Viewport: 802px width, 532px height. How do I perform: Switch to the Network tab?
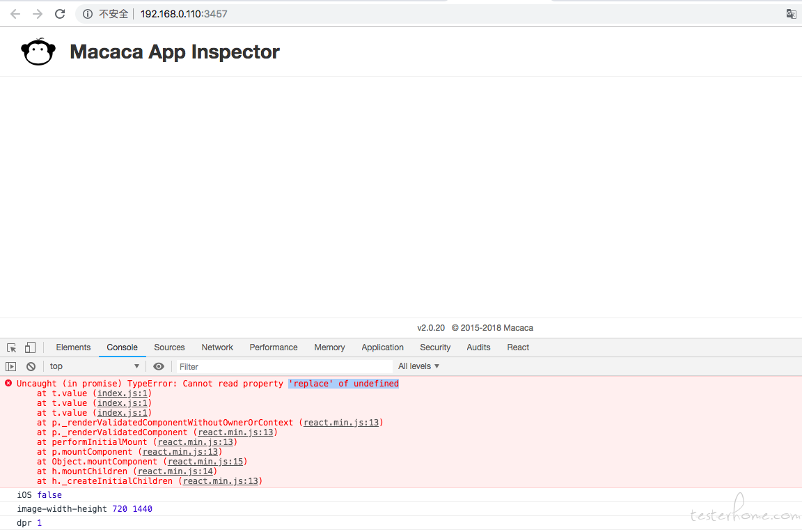pos(217,347)
